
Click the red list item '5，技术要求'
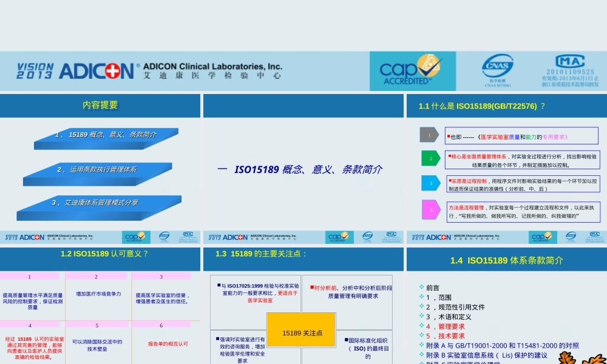pos(445,336)
